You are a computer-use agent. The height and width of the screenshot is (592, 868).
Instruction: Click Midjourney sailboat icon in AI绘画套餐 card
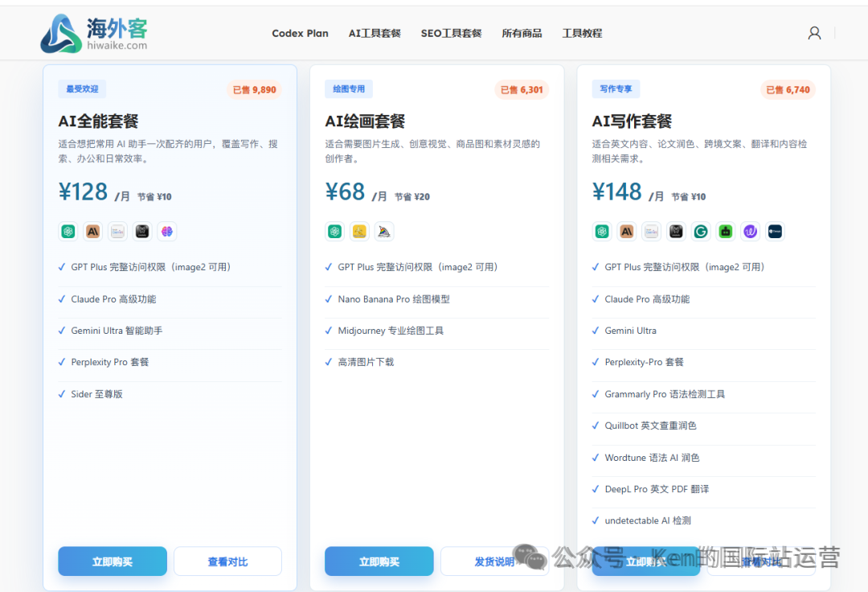[x=384, y=232]
